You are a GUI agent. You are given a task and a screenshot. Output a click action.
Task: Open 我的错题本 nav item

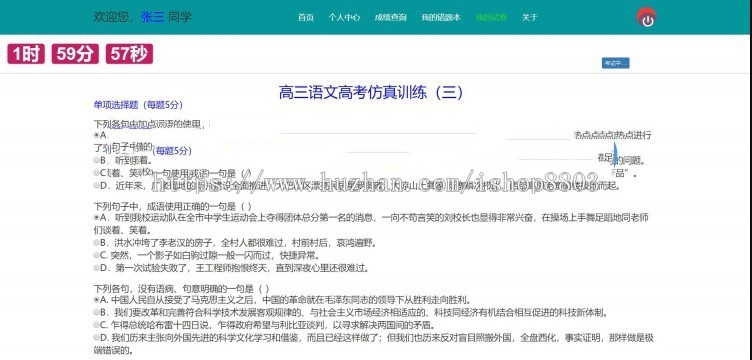[x=441, y=18]
